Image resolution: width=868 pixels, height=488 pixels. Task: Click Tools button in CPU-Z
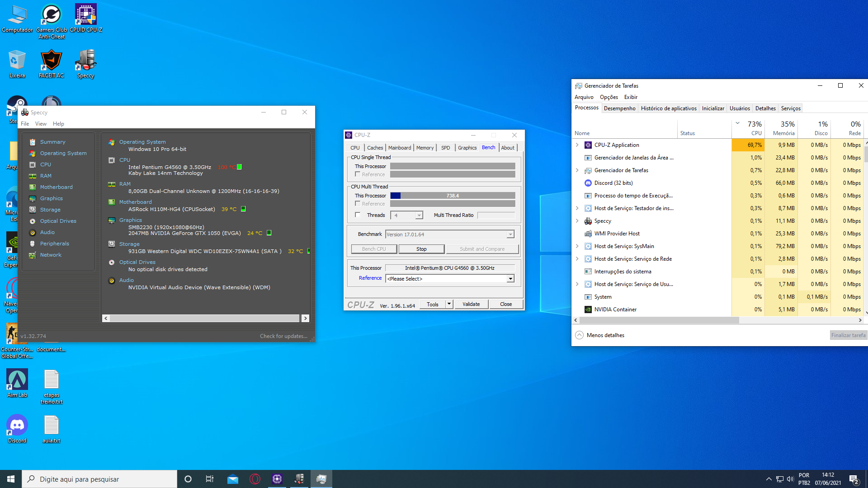(433, 304)
